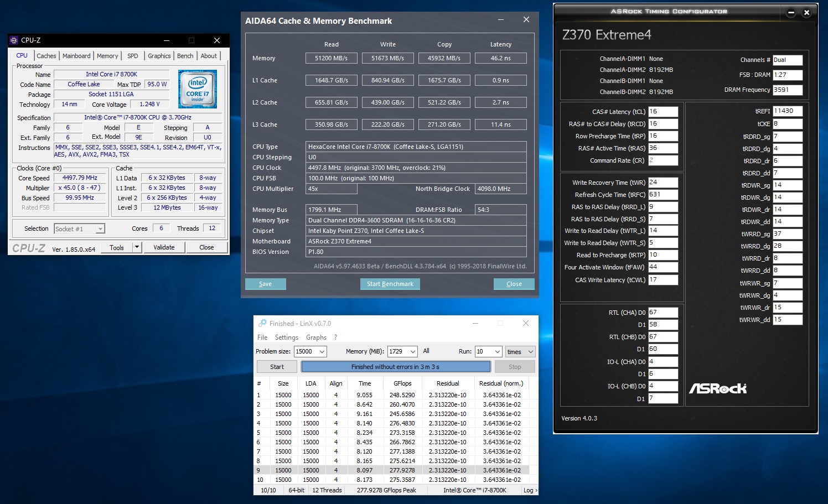Open the ? help menu in LinX
The width and height of the screenshot is (828, 504).
(335, 337)
